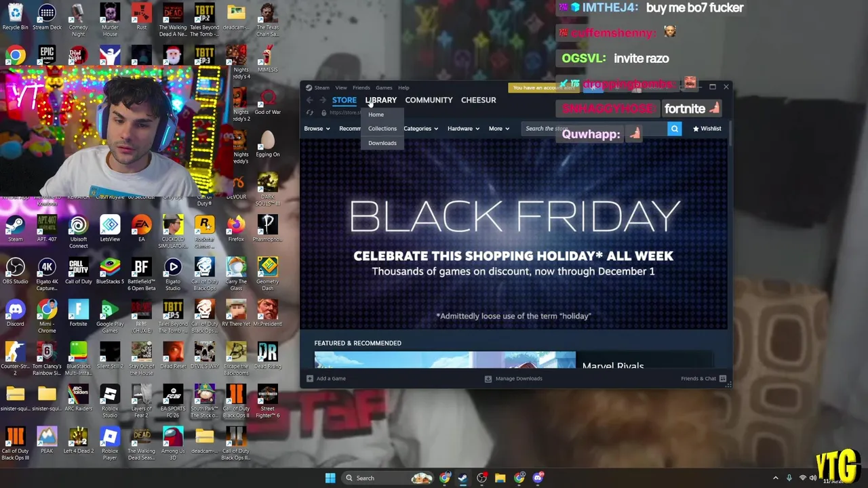Reload the Steam store page
The image size is (868, 488).
(310, 113)
